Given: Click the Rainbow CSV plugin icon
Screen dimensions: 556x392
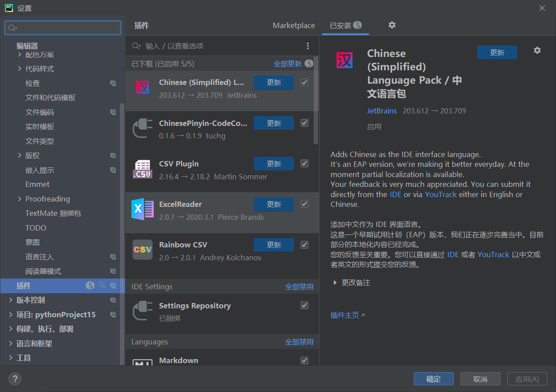Looking at the screenshot, I should [143, 250].
